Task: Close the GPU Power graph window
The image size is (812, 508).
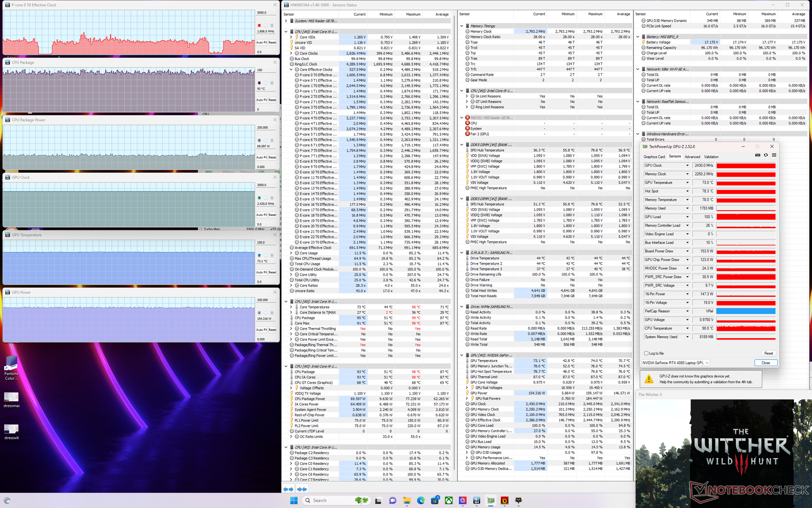Action: (275, 292)
